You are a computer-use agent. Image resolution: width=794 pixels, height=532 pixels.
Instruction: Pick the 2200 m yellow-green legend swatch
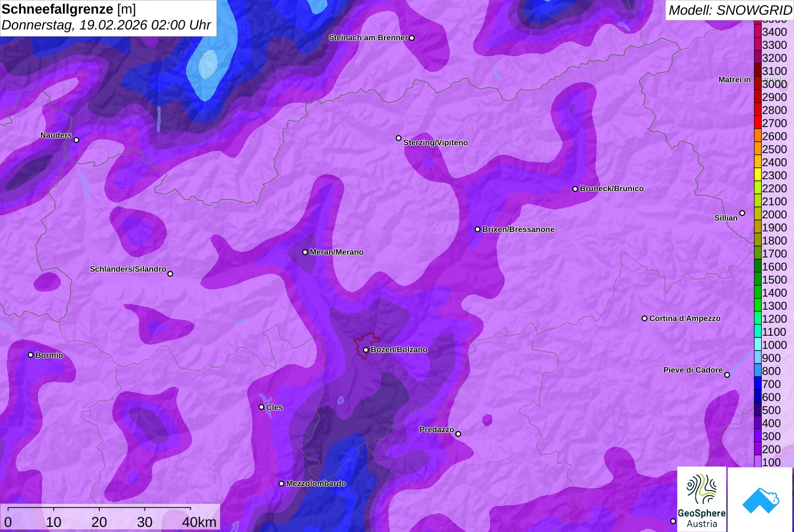pos(758,188)
